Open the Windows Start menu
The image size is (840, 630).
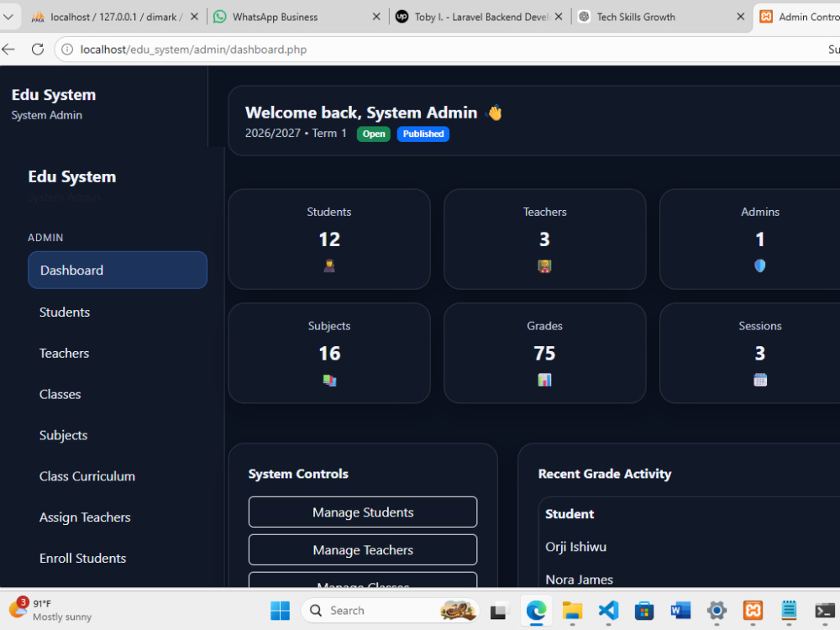click(x=280, y=610)
